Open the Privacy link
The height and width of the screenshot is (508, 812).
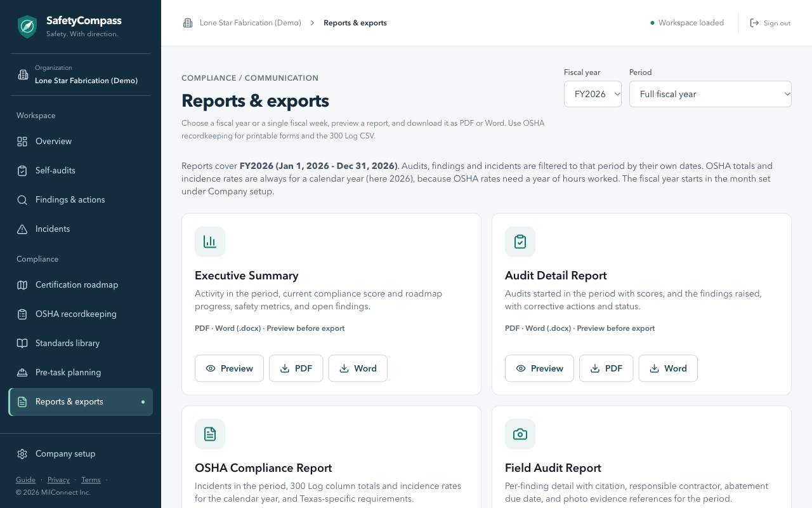pyautogui.click(x=58, y=480)
